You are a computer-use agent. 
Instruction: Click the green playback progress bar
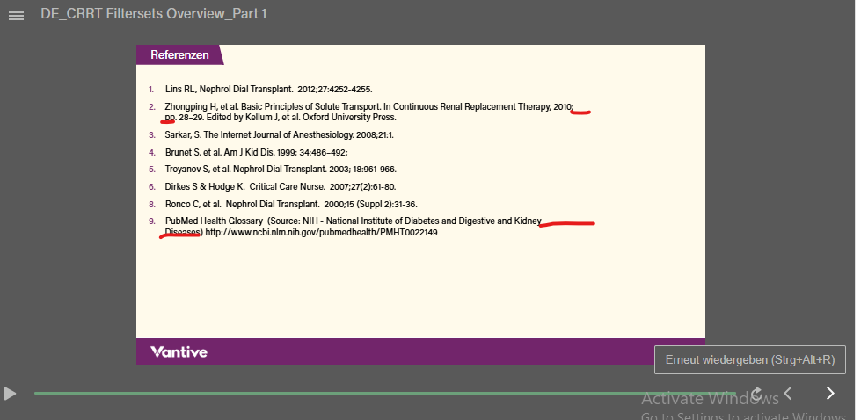click(x=384, y=394)
